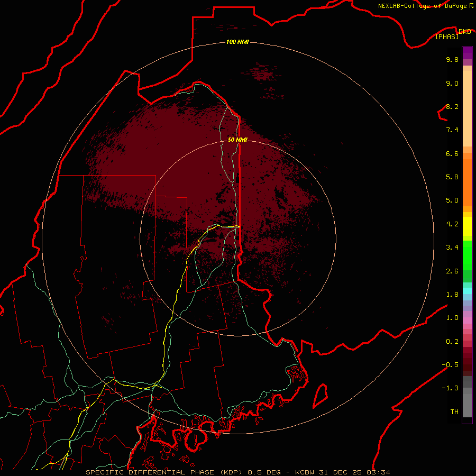This screenshot has height=476, width=476.
Task: Pick the cyan band of the color scale
Action: [467, 291]
